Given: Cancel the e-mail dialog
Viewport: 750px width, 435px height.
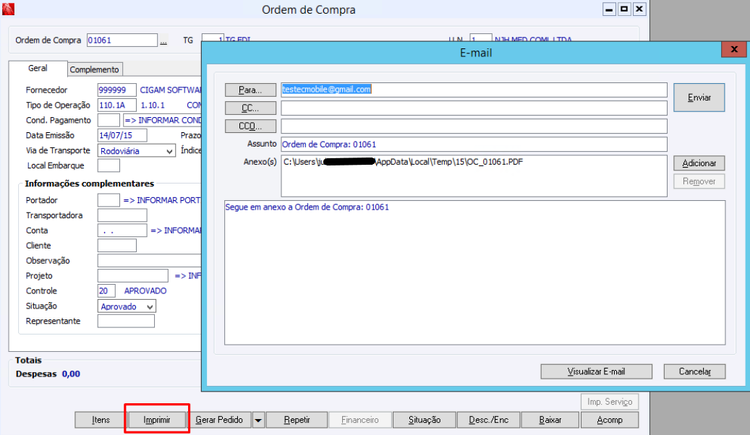Looking at the screenshot, I should (695, 371).
